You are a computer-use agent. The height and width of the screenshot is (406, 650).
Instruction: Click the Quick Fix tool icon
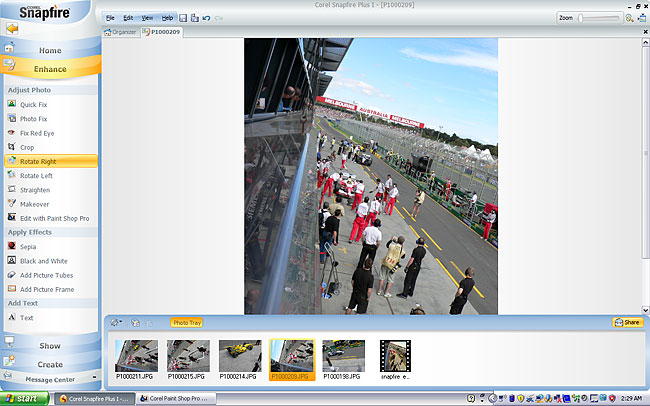12,104
